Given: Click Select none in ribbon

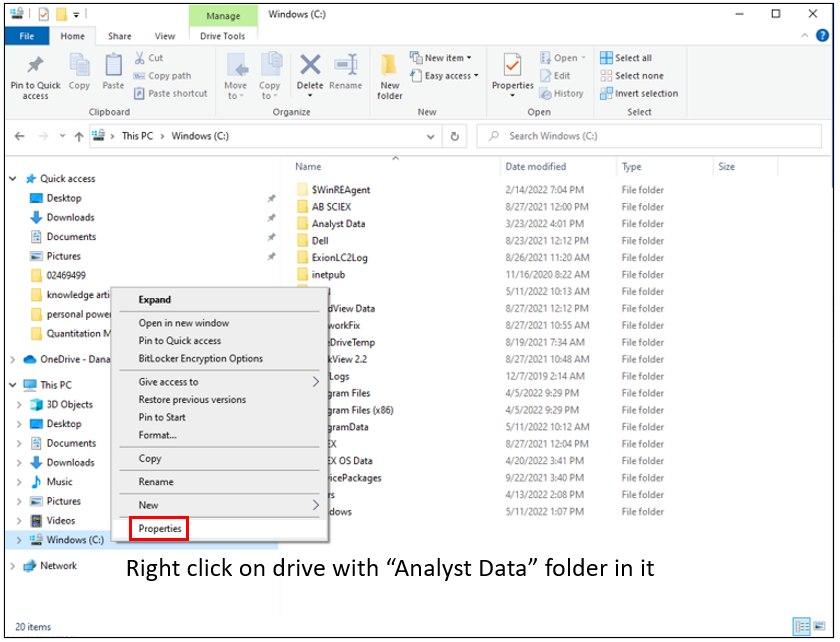Looking at the screenshot, I should 632,76.
